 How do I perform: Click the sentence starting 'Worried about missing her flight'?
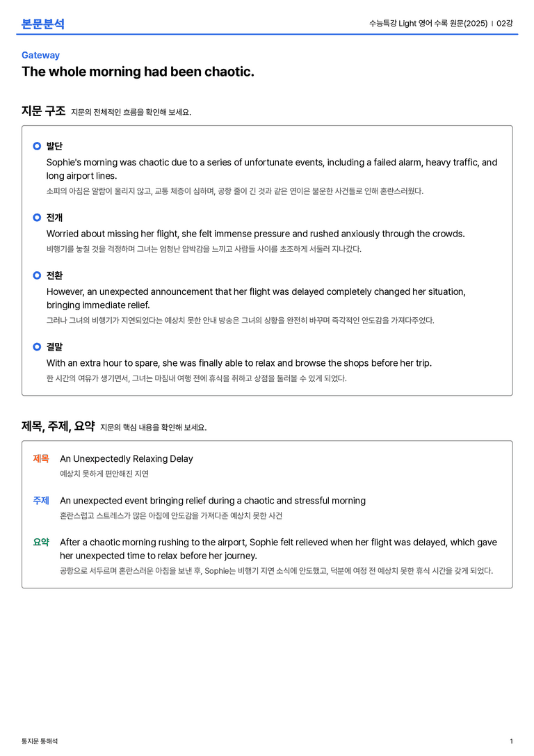click(x=255, y=234)
